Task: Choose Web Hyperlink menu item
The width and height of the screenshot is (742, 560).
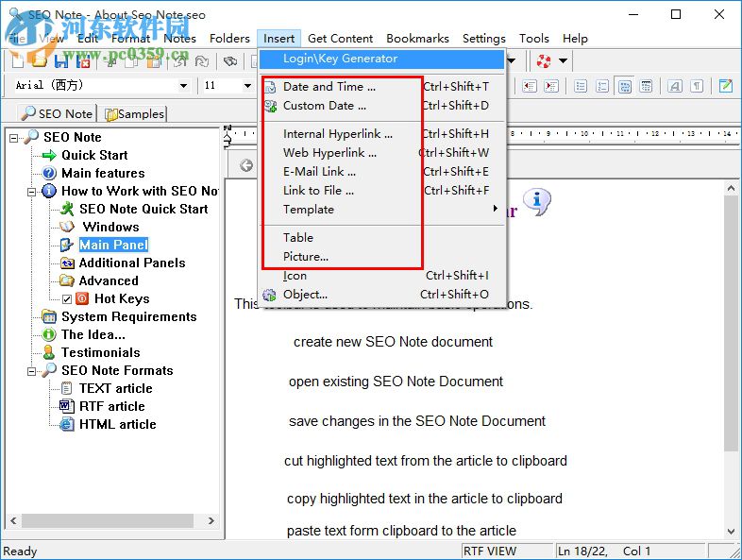Action: click(x=382, y=153)
